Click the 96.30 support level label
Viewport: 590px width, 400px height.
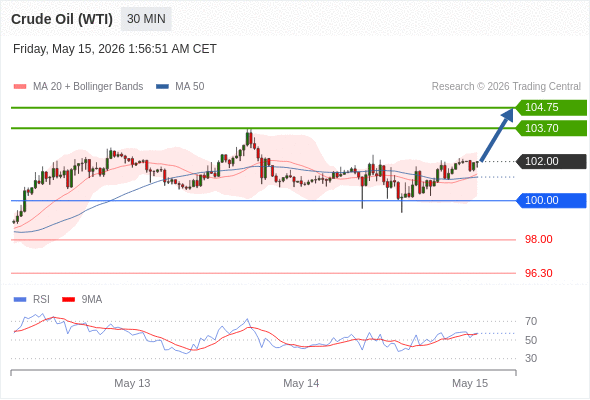[x=538, y=273]
